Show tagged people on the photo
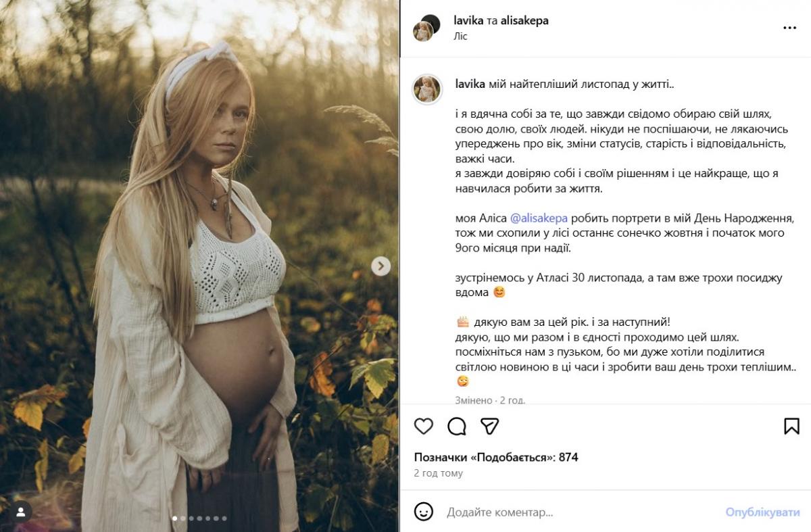 21,511
